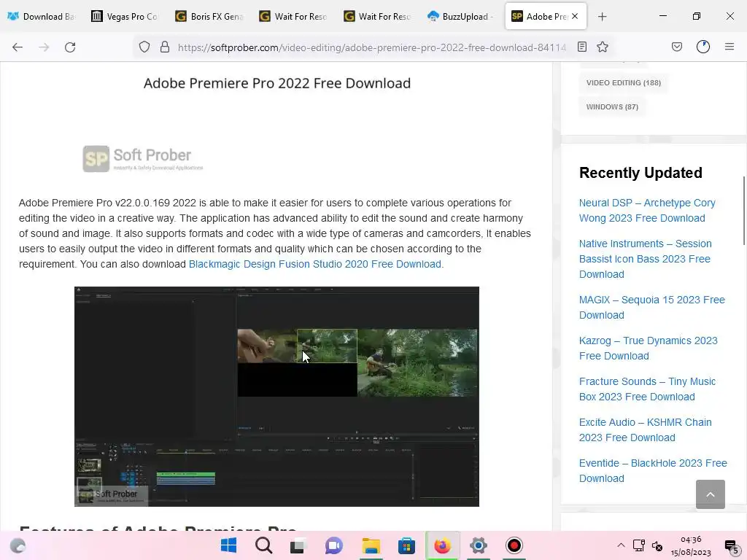Switch to the Boris FX Gen tab
This screenshot has height=560, width=747.
click(x=210, y=16)
